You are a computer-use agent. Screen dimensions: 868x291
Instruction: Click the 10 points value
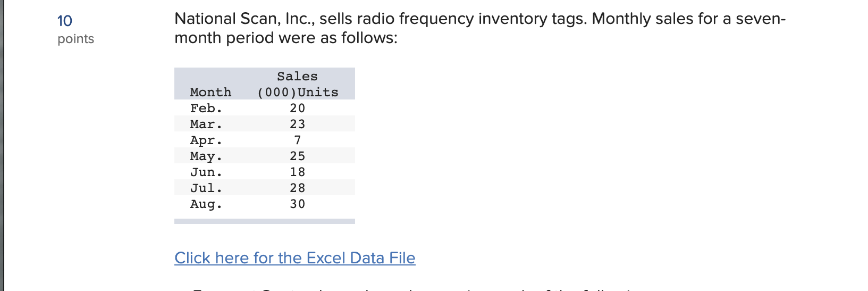coord(65,21)
